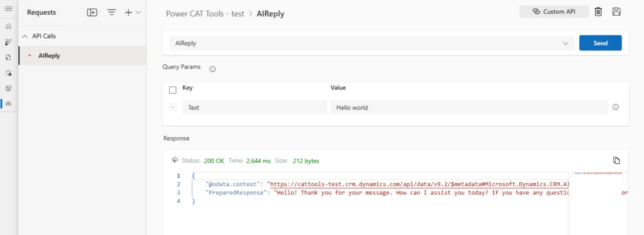Click the Send button
This screenshot has width=644, height=235.
[601, 43]
